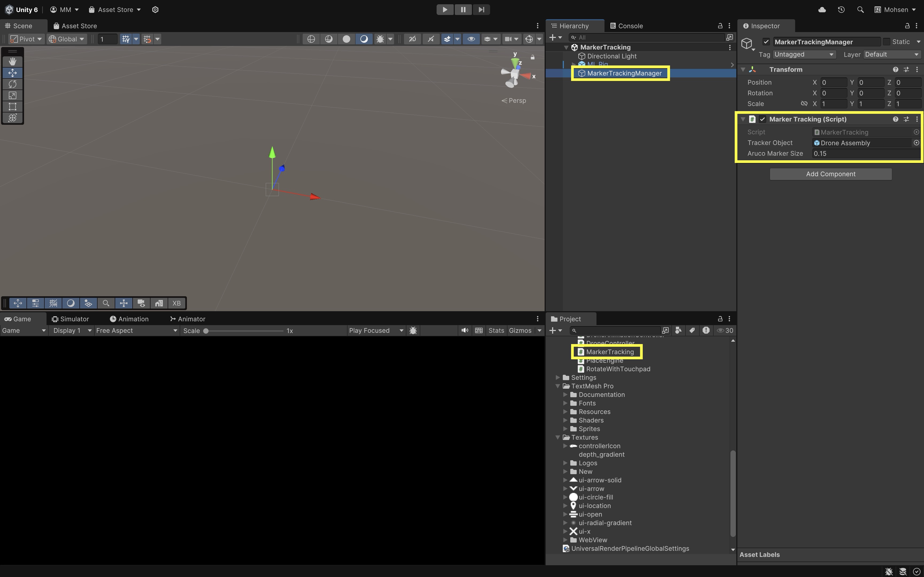Screen dimensions: 924x577
Task: Open the Tag Untagged dropdown
Action: click(804, 54)
